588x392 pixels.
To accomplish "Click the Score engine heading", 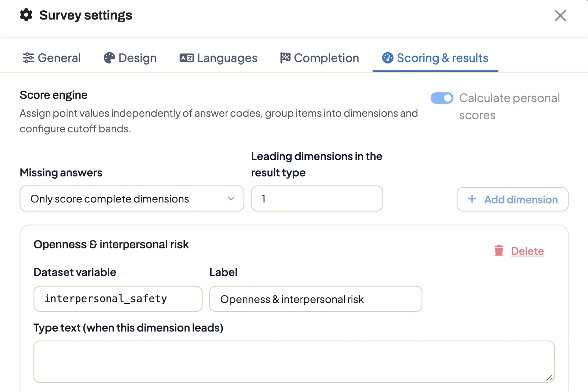I will click(54, 95).
